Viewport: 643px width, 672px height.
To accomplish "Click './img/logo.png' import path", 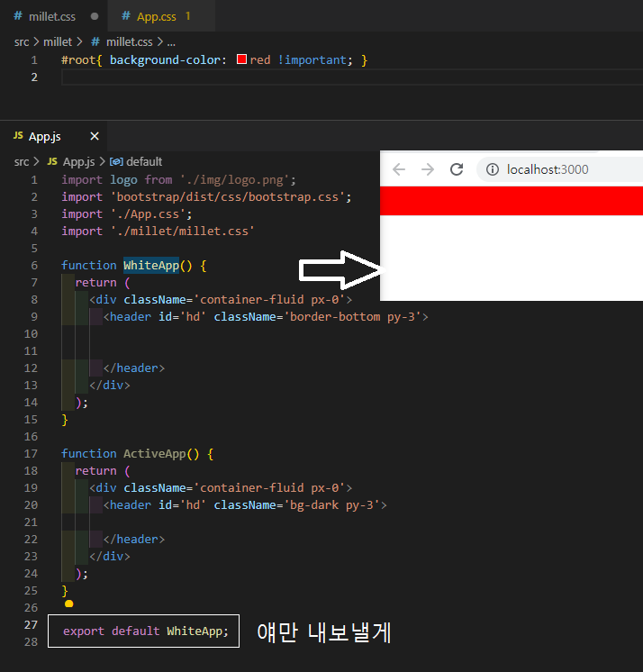I will (x=234, y=179).
